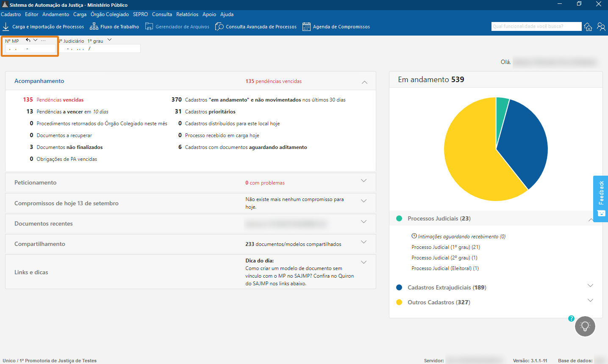Open Consulta Avançada de Processos search icon

click(x=219, y=27)
